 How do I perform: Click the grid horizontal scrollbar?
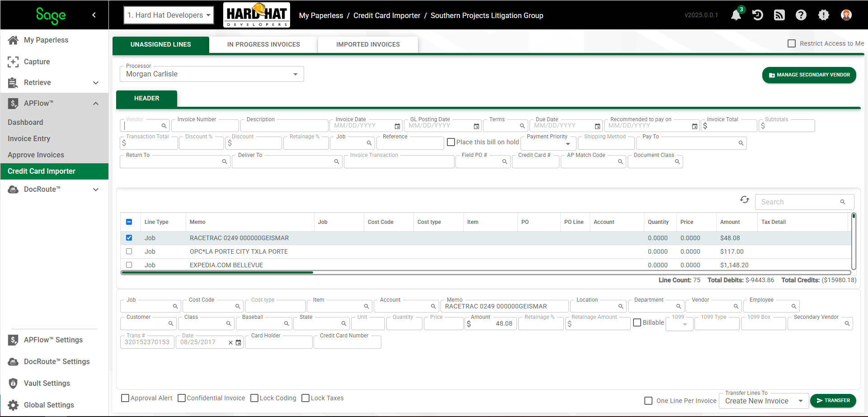point(217,272)
